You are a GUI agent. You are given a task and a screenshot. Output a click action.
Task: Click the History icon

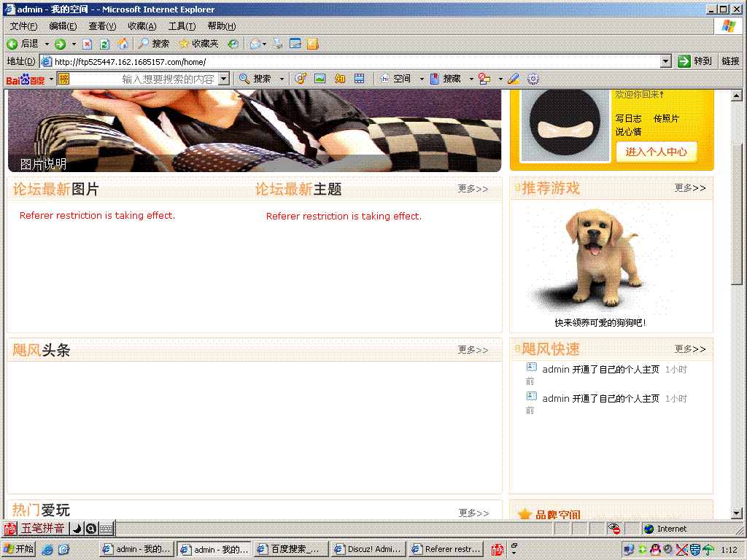[233, 44]
